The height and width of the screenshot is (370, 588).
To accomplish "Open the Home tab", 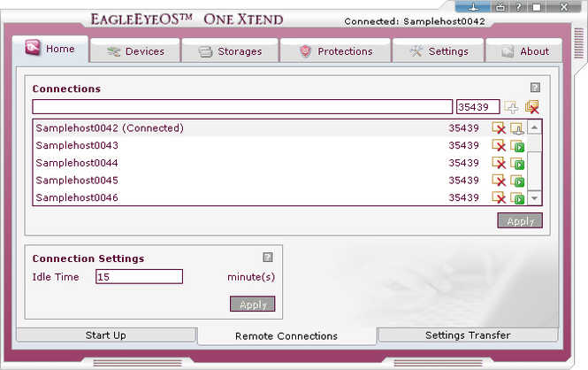I will pyautogui.click(x=50, y=49).
